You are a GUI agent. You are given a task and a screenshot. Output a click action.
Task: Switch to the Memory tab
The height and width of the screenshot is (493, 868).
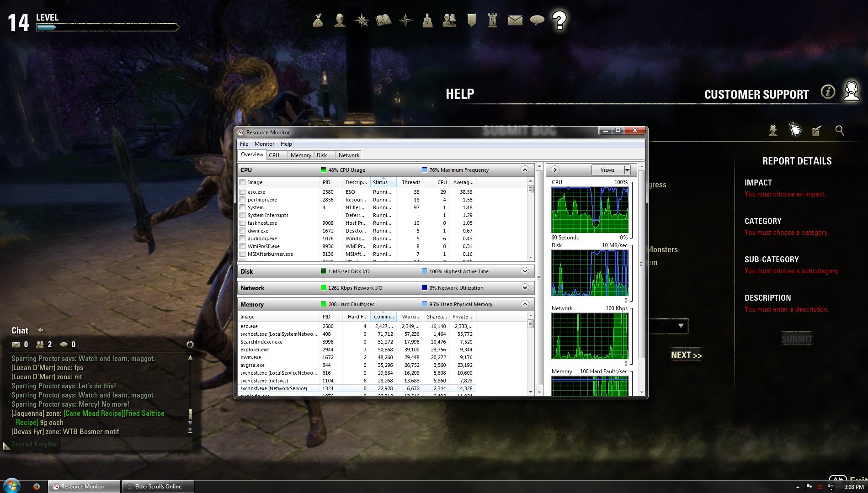[301, 155]
